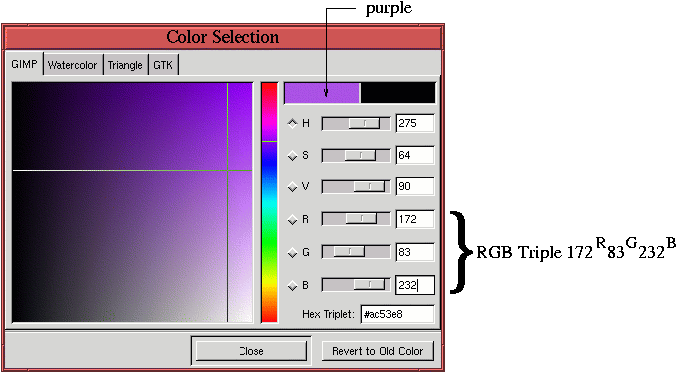Click the Hex Triplet input field
Image resolution: width=677 pixels, height=373 pixels.
(397, 314)
